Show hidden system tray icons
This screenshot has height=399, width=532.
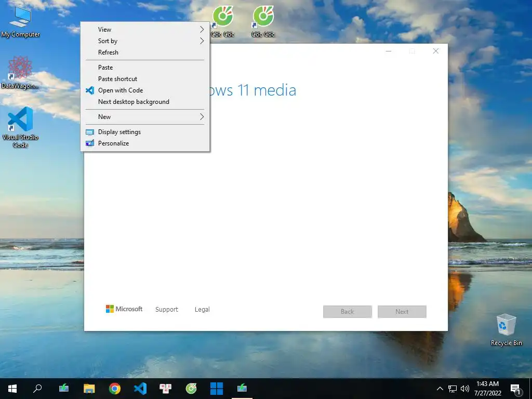point(440,389)
